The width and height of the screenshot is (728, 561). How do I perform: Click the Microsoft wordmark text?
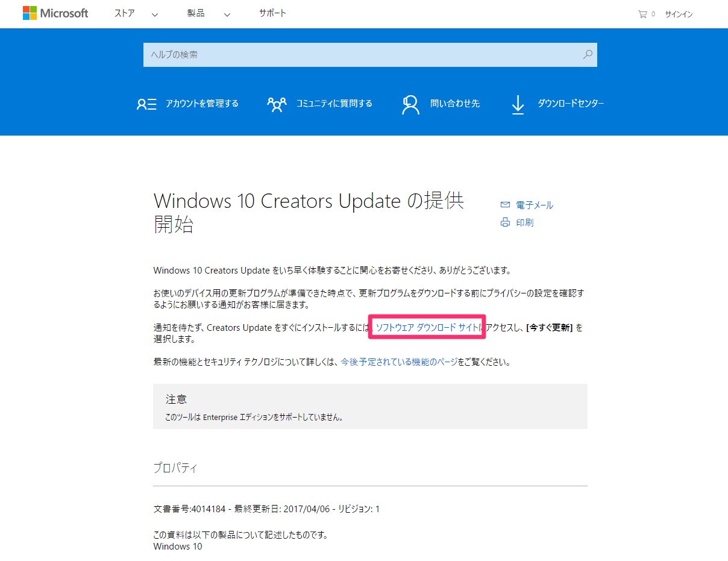(64, 13)
